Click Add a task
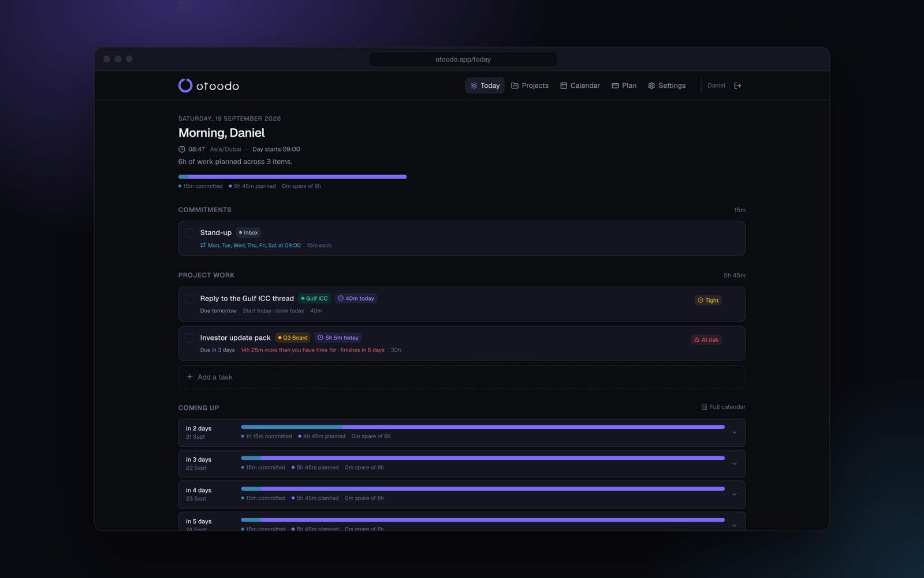The height and width of the screenshot is (578, 924). 462,377
